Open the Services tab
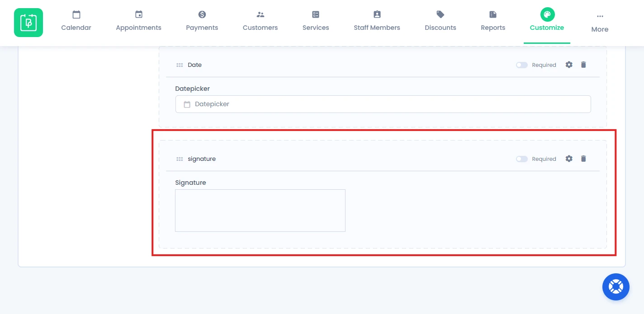Image resolution: width=644 pixels, height=314 pixels. tap(316, 21)
